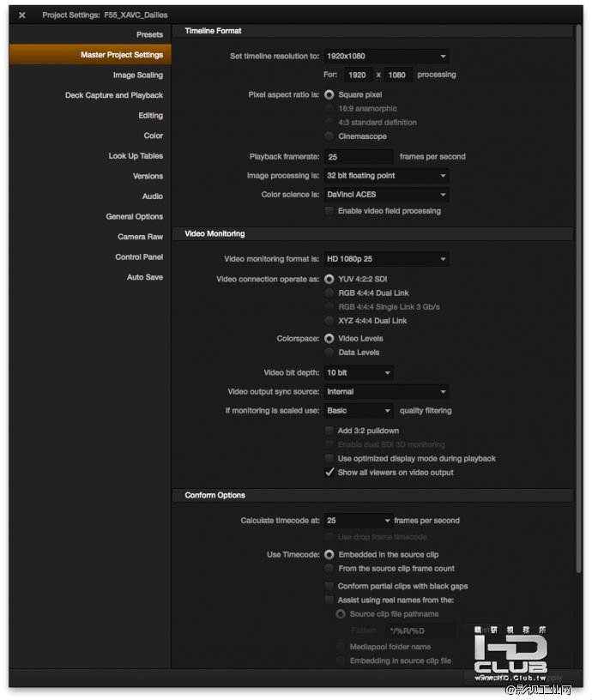Open the Editing settings page
The height and width of the screenshot is (700, 592).
(x=150, y=116)
